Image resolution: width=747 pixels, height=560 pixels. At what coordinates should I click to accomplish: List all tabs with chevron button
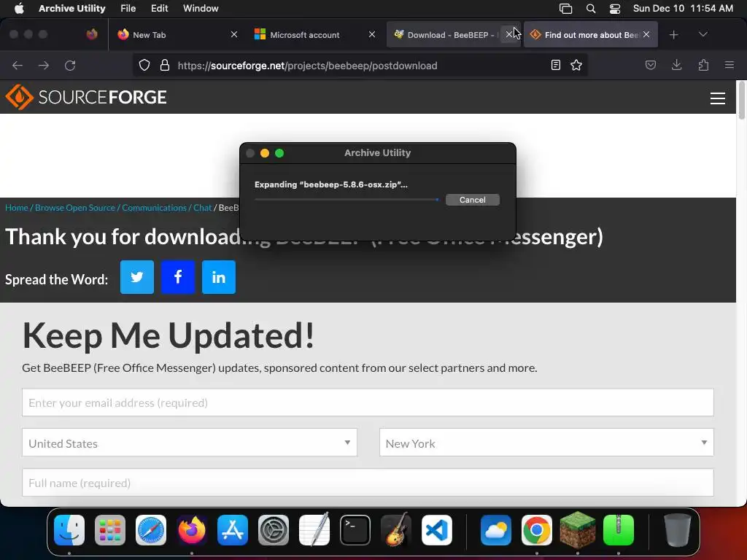(x=703, y=34)
